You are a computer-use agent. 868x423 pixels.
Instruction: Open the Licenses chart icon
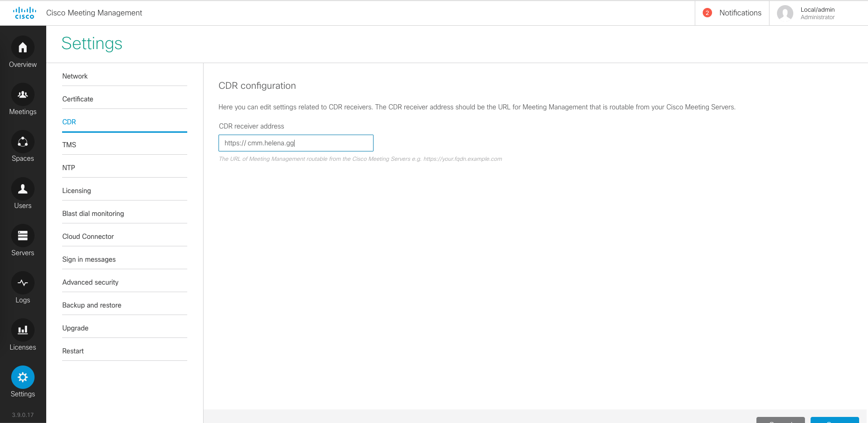22,330
